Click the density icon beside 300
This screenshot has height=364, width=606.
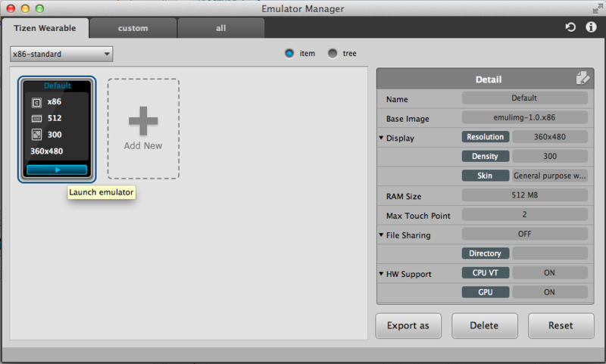(x=36, y=135)
